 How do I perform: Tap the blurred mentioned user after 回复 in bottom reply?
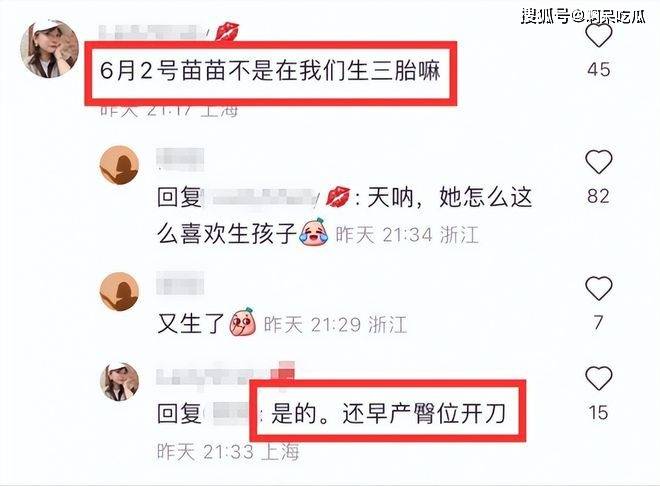tap(229, 413)
